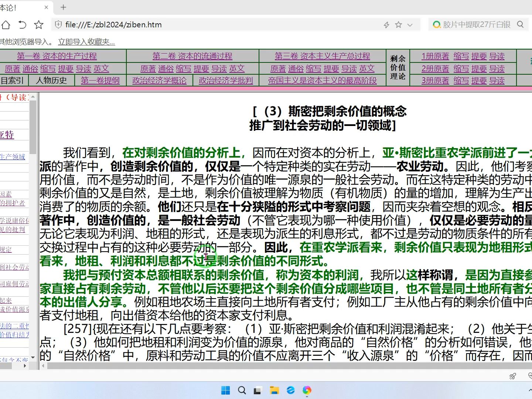Open 第一卷 资本的生产过程 link
The height and width of the screenshot is (399, 532).
pos(57,56)
